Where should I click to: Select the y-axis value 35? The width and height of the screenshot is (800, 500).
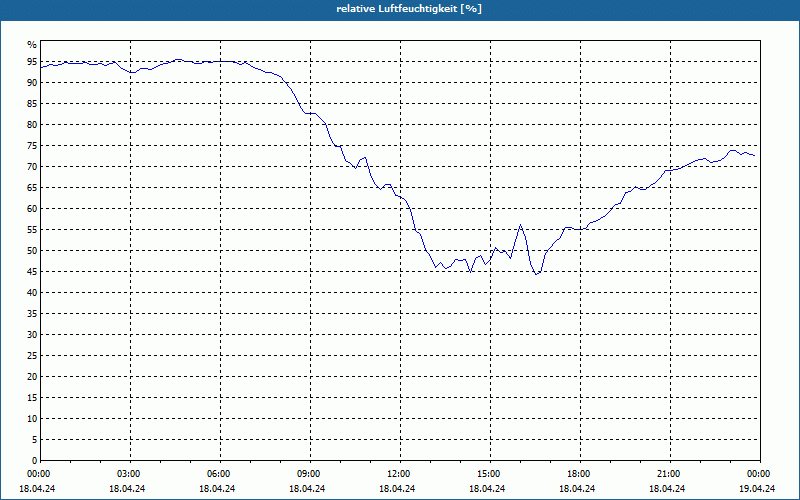(x=32, y=314)
